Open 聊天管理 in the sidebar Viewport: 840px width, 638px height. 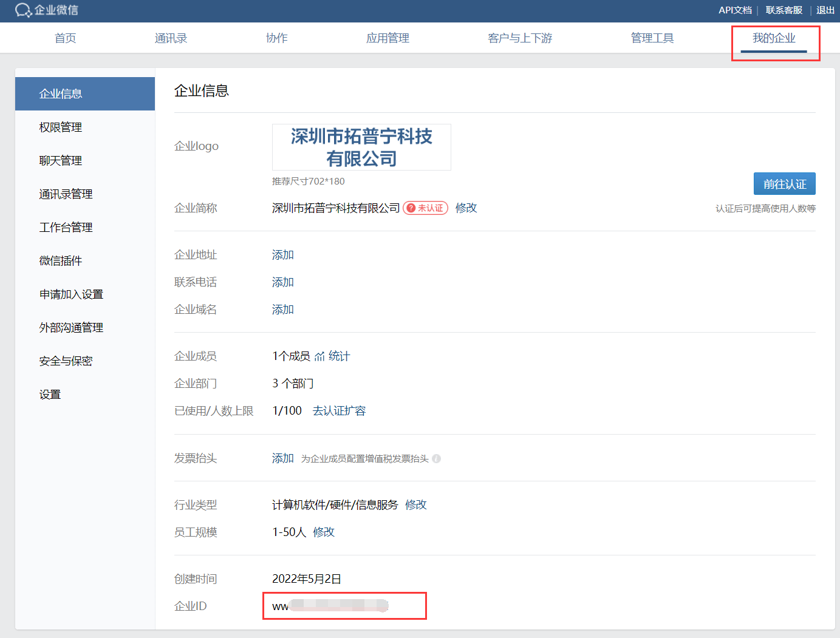[85, 160]
